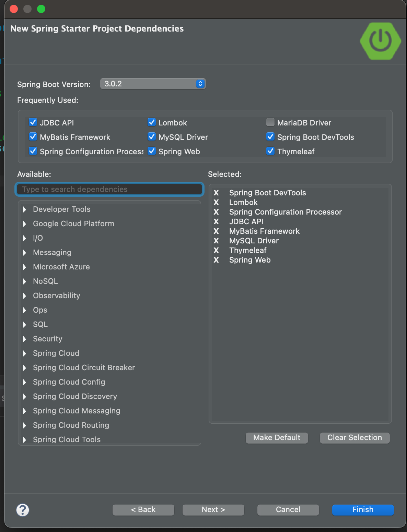Screen dimensions: 407x532
Task: Uncheck the Lombok checkbox
Action: click(x=152, y=122)
